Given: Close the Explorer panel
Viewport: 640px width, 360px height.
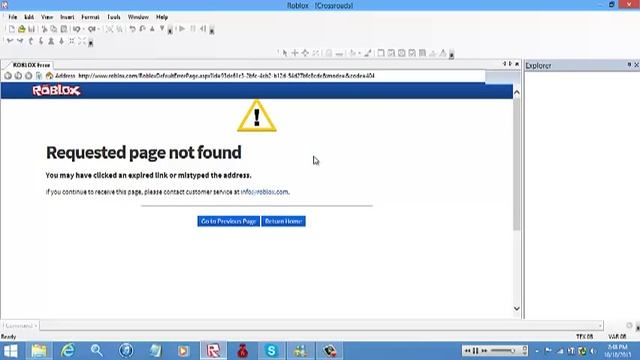Looking at the screenshot, I should pos(636,65).
